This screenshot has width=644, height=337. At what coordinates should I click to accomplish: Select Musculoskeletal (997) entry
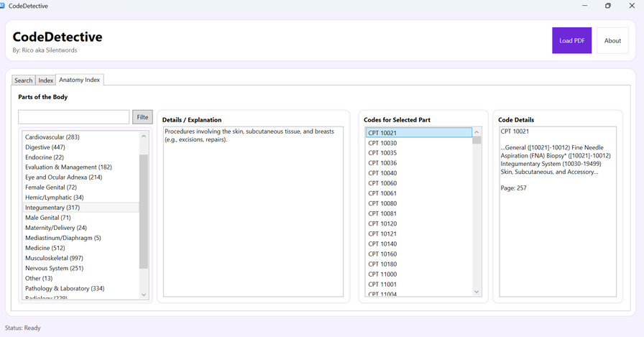54,258
